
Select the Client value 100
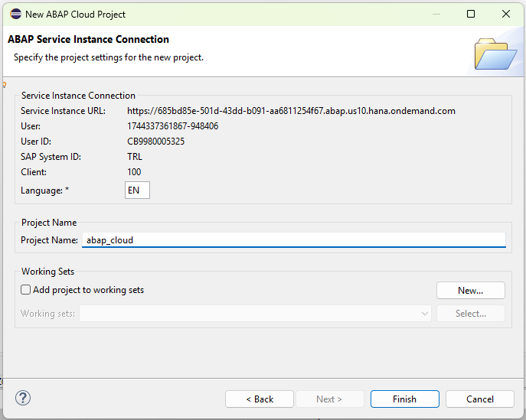pyautogui.click(x=134, y=172)
